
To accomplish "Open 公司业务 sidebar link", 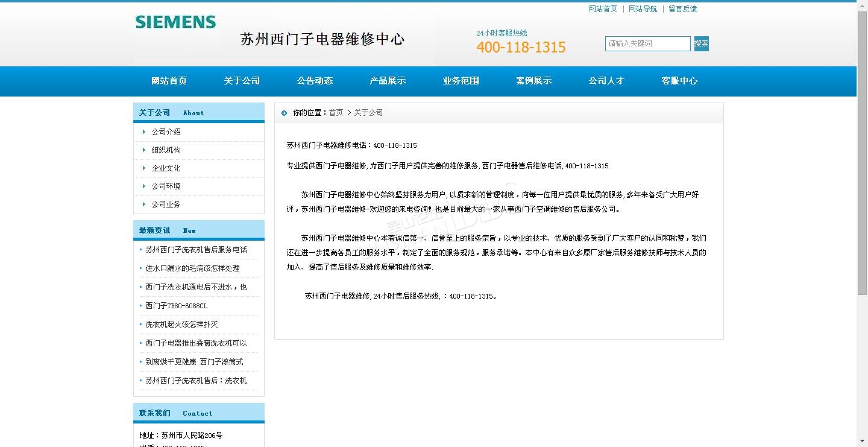I will (x=166, y=204).
